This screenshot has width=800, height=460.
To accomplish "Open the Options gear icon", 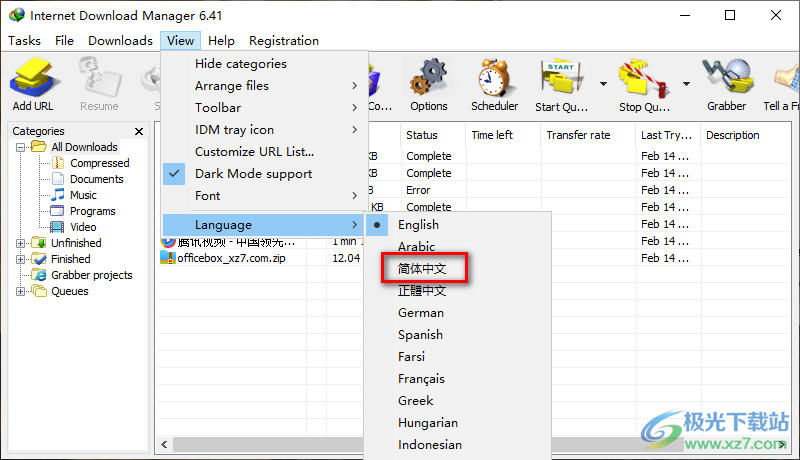I will coord(429,78).
